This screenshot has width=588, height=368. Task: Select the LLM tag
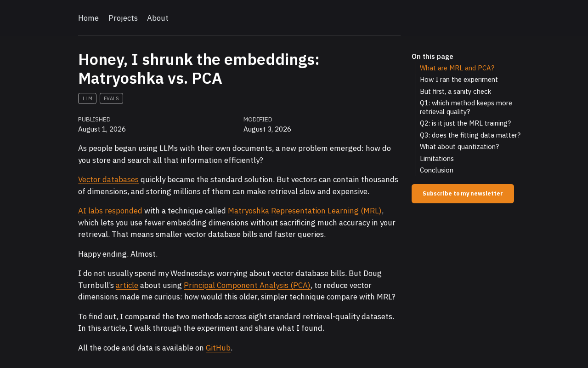[87, 98]
